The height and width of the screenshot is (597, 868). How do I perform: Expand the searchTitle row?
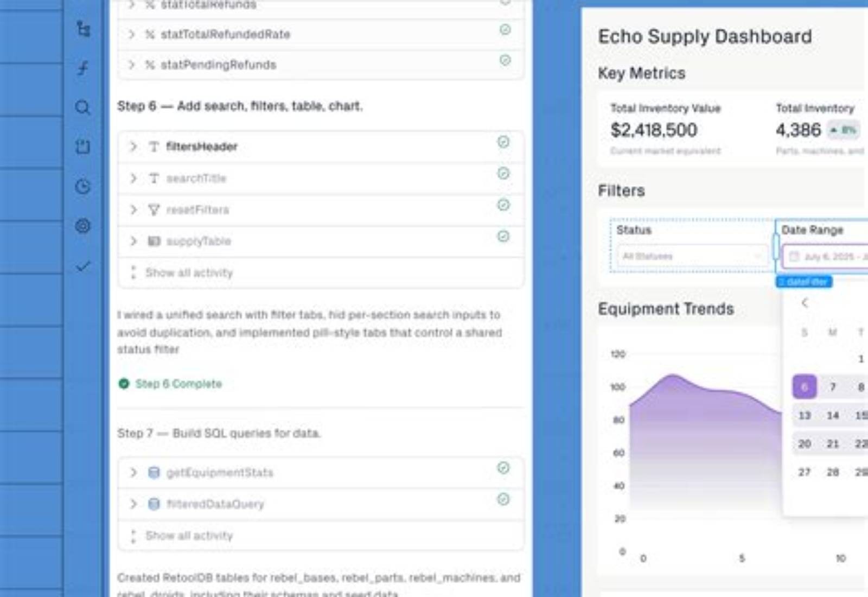point(133,178)
